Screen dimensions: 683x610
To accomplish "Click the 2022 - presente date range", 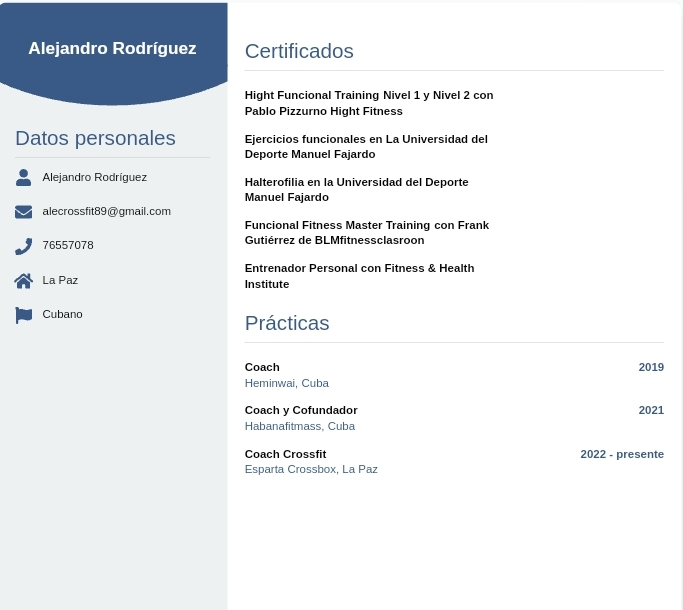I will (x=622, y=454).
